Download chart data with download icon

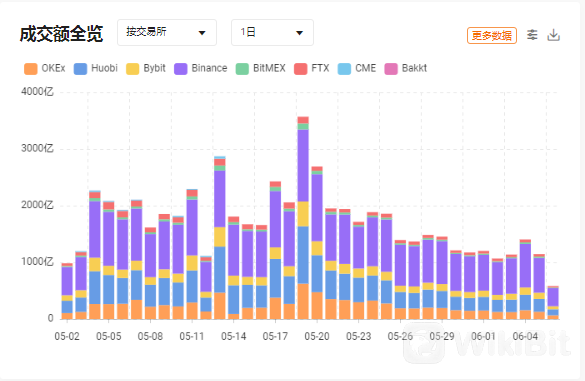[554, 35]
